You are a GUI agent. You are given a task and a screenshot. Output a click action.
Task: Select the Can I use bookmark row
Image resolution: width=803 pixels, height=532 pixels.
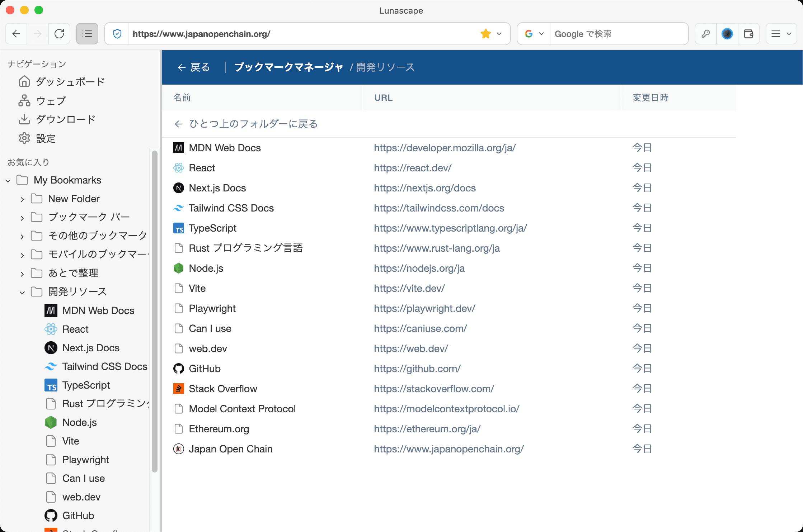[x=449, y=328]
